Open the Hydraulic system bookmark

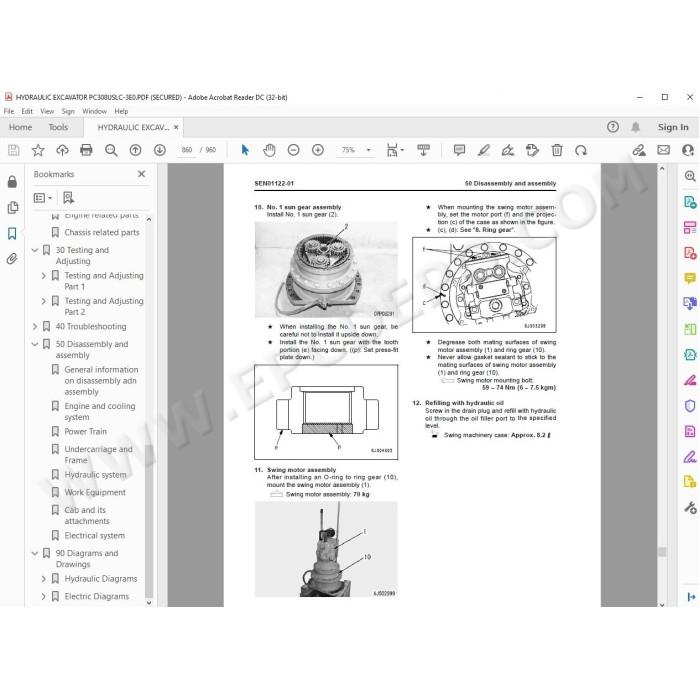point(95,475)
